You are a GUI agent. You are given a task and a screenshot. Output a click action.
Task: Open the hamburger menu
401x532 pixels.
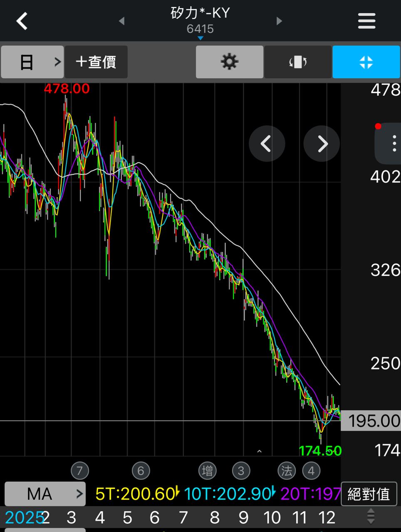click(366, 21)
